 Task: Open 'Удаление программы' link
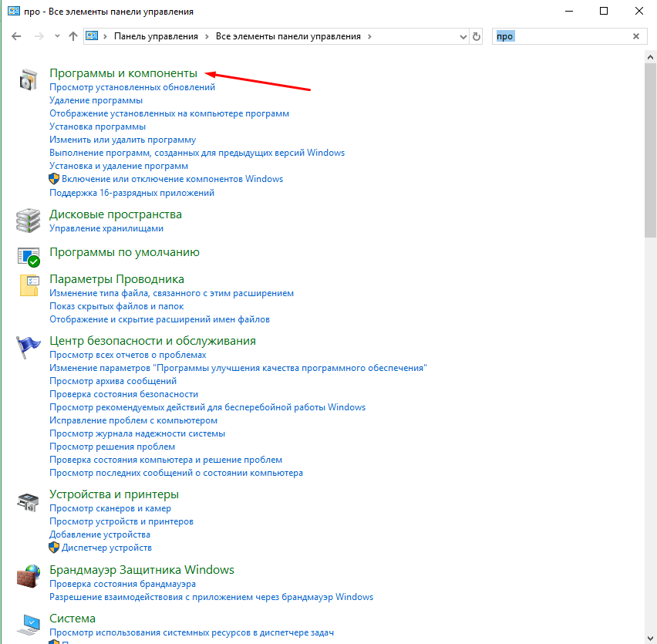pos(96,100)
